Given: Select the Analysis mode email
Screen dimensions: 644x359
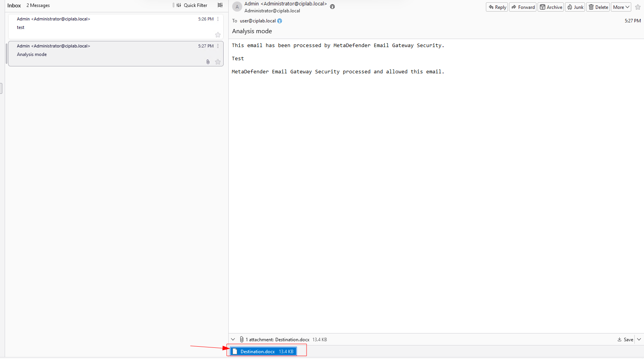Looking at the screenshot, I should pyautogui.click(x=116, y=54).
